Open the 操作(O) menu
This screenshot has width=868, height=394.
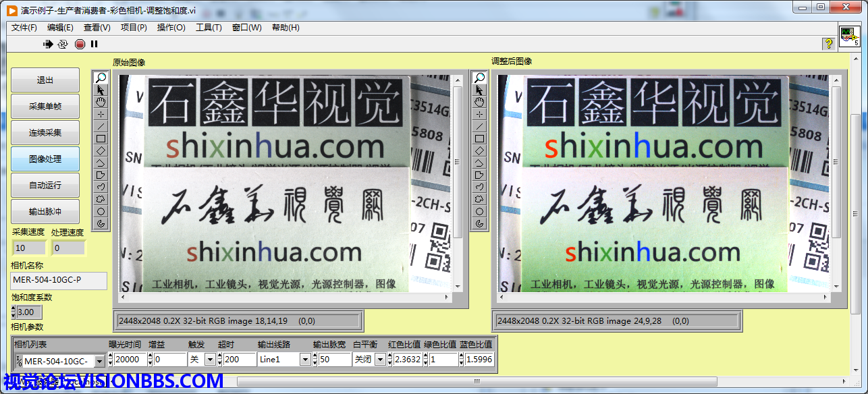pos(171,28)
